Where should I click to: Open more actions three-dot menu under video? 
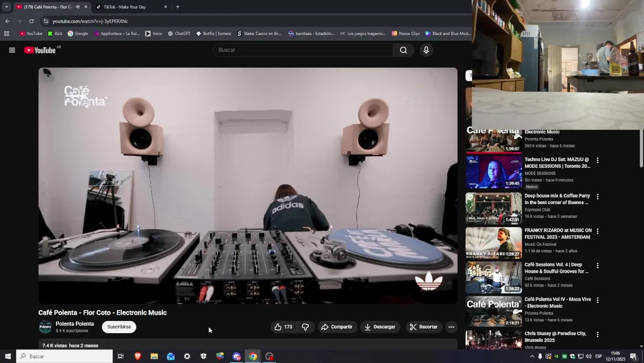coord(452,327)
